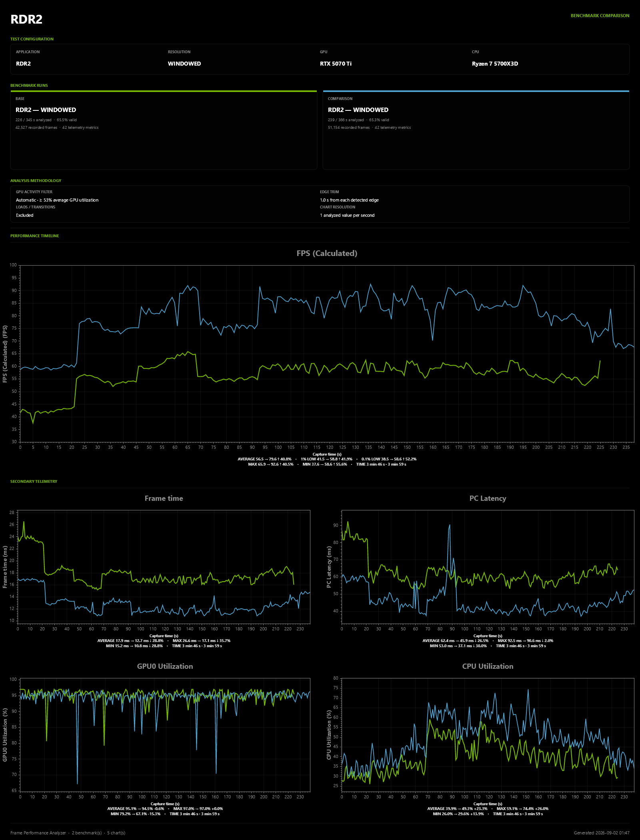Viewport: 640px width, 840px height.
Task: Click Frame time 'MAX 26.6 ms → 17.1 ms' stat
Action: 202,641
